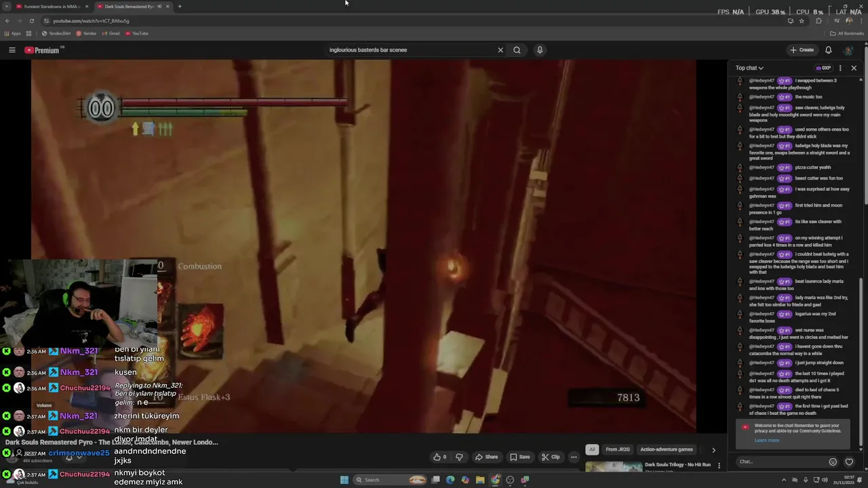
Task: Install app icon in address bar
Action: 790,21
